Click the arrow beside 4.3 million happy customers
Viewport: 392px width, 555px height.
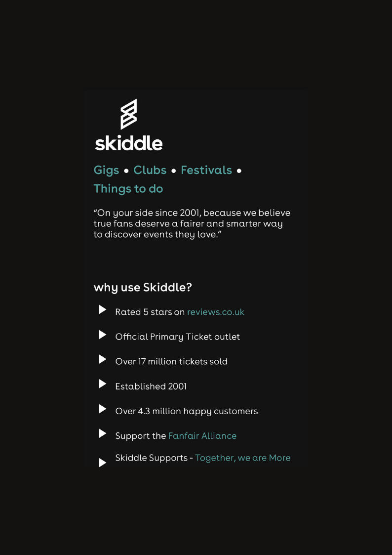(102, 409)
